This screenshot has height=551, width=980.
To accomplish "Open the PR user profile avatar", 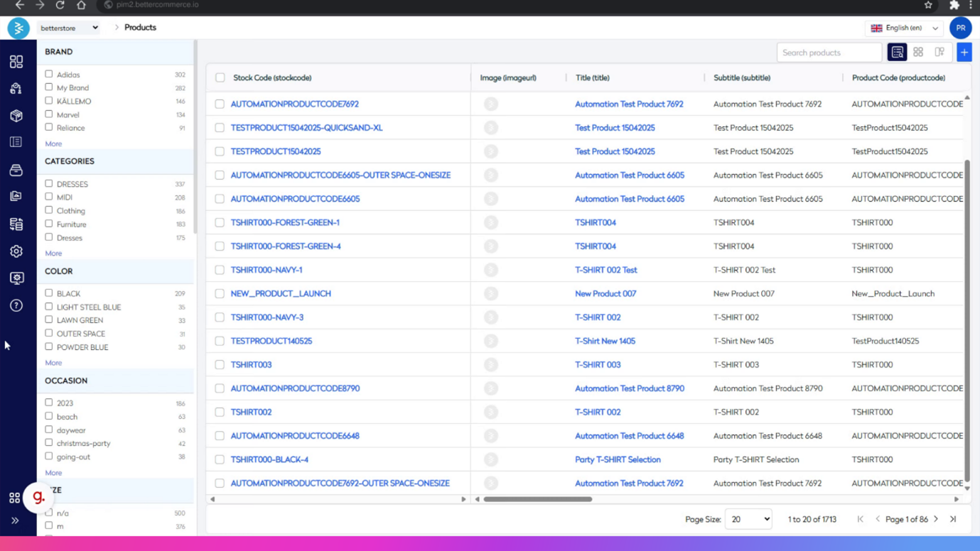I will (960, 28).
